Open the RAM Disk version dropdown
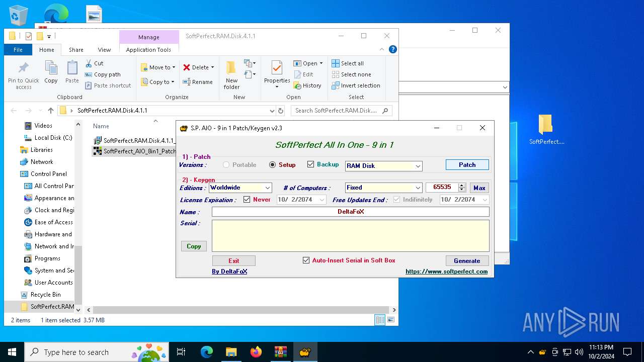644x362 pixels. (418, 166)
